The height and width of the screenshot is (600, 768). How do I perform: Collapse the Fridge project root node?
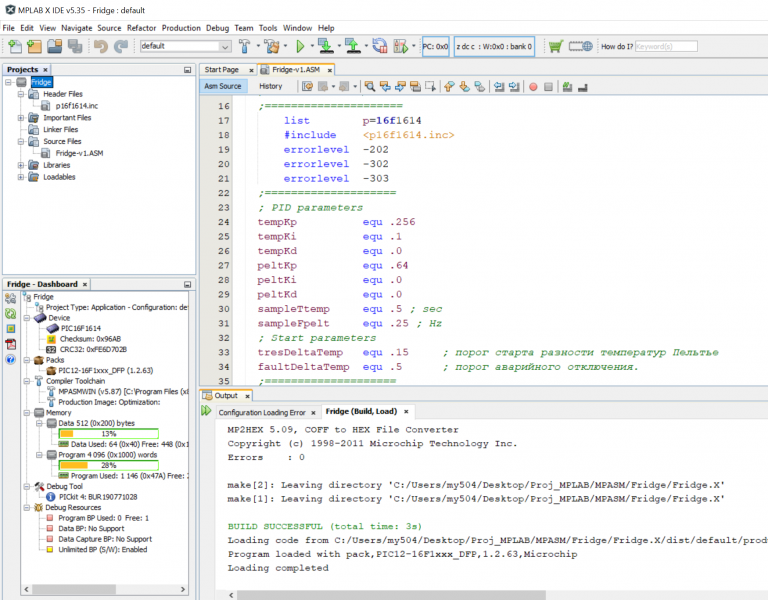pos(8,82)
